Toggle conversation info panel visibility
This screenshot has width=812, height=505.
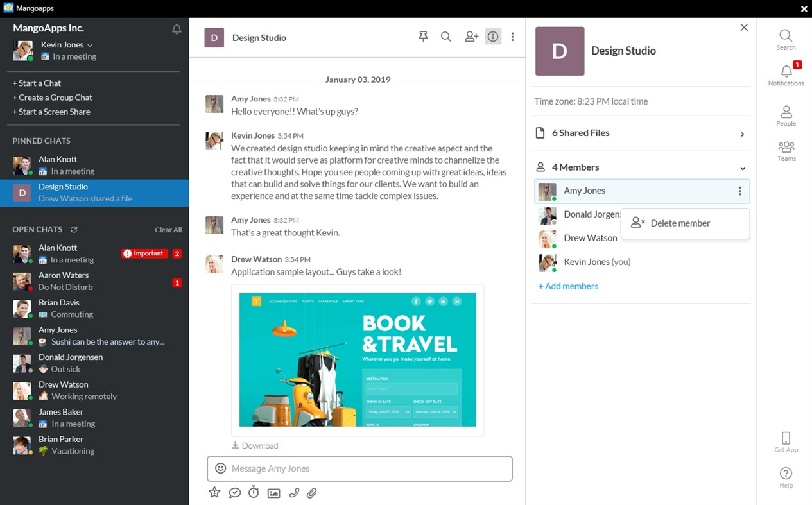click(493, 37)
